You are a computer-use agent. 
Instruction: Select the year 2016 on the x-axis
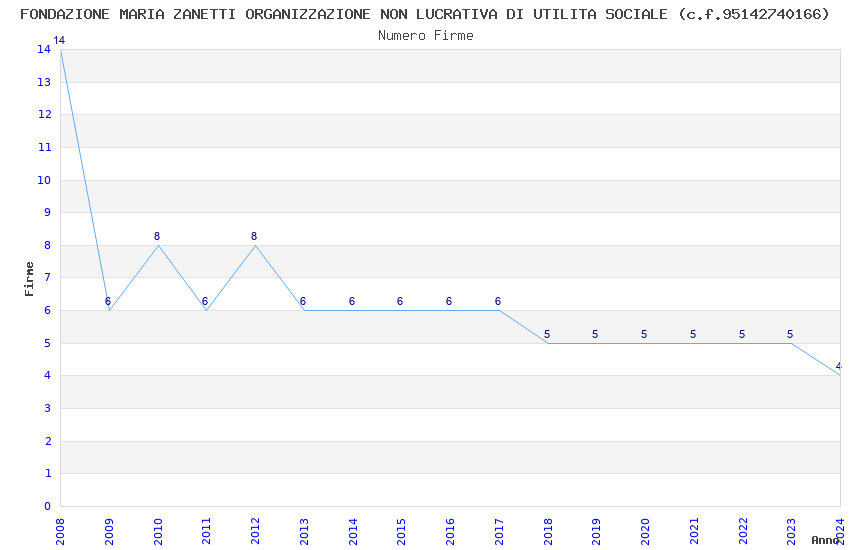pyautogui.click(x=450, y=531)
